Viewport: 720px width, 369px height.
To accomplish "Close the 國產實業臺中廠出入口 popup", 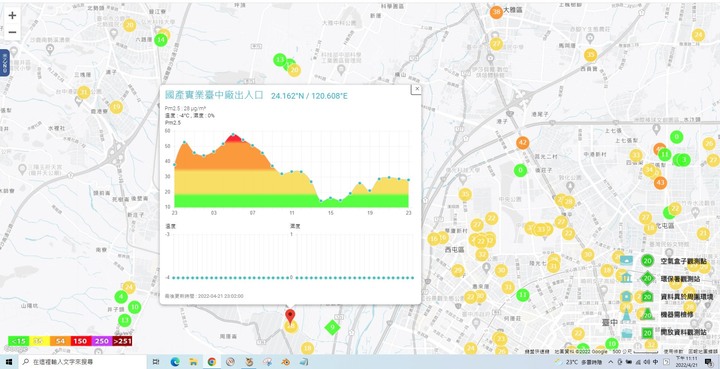I will tap(416, 89).
